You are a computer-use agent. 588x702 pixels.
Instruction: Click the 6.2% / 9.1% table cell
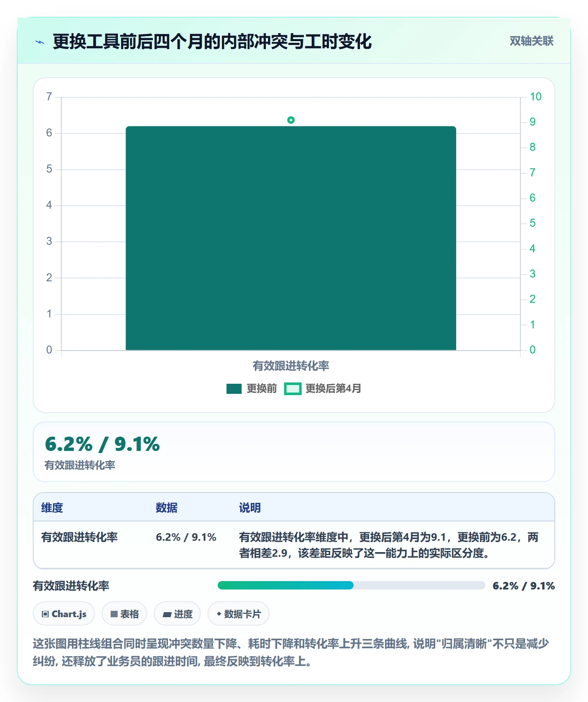(186, 537)
